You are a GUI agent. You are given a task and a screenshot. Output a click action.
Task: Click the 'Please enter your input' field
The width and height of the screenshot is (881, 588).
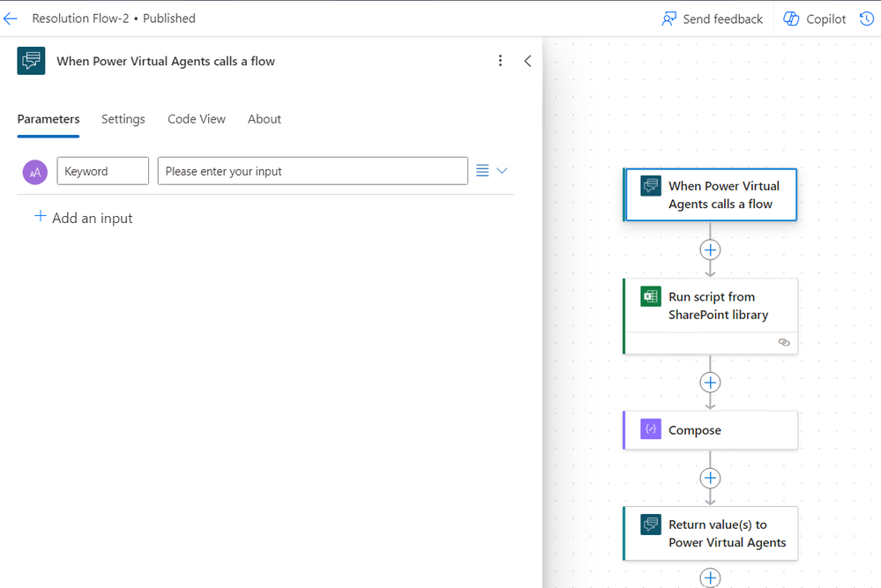(312, 171)
